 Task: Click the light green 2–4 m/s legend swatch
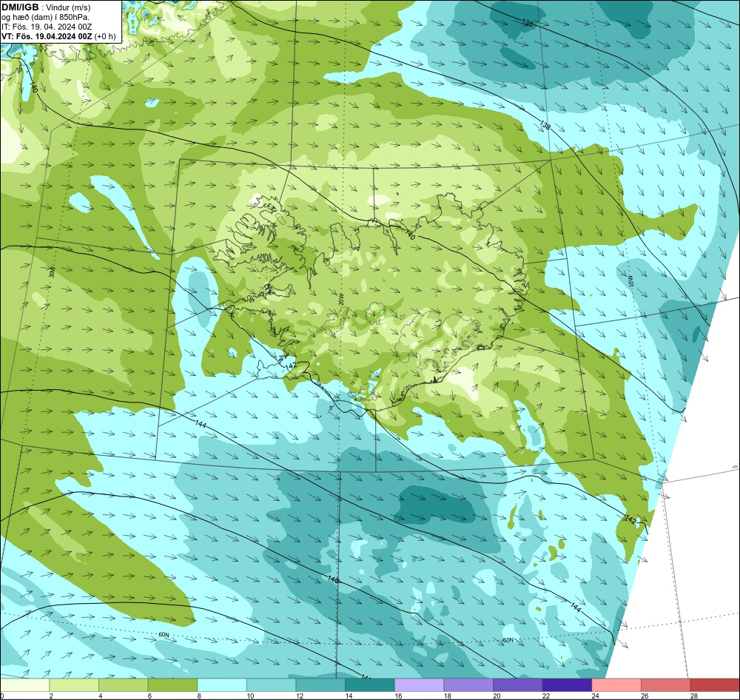74,685
